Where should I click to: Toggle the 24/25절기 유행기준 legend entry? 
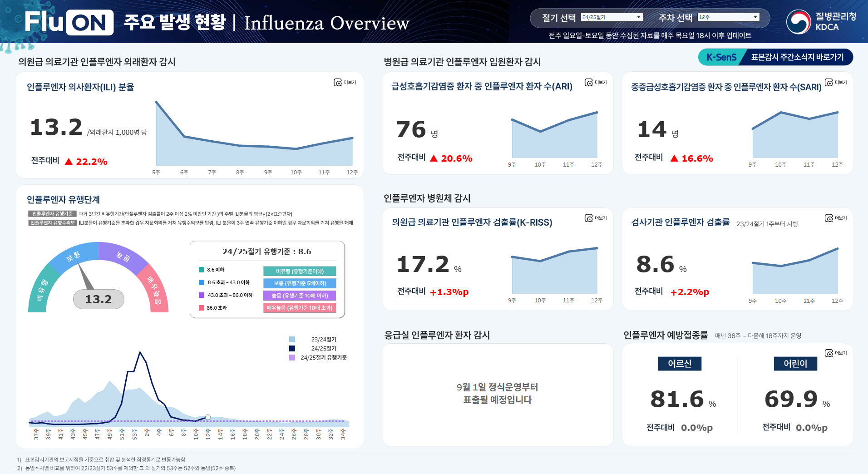click(x=318, y=357)
